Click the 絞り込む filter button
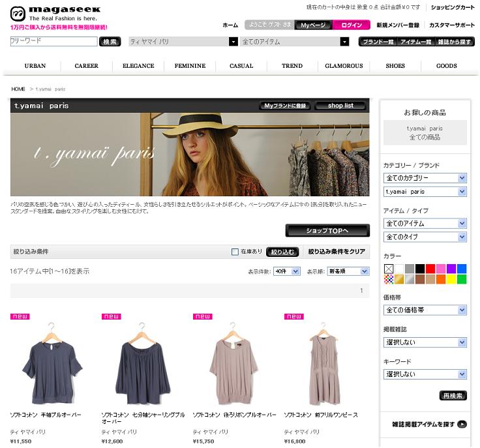480x448 pixels. point(282,252)
